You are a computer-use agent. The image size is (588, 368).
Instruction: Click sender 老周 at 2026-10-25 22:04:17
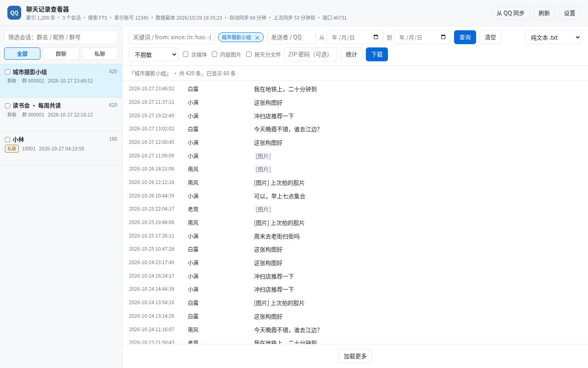point(193,209)
